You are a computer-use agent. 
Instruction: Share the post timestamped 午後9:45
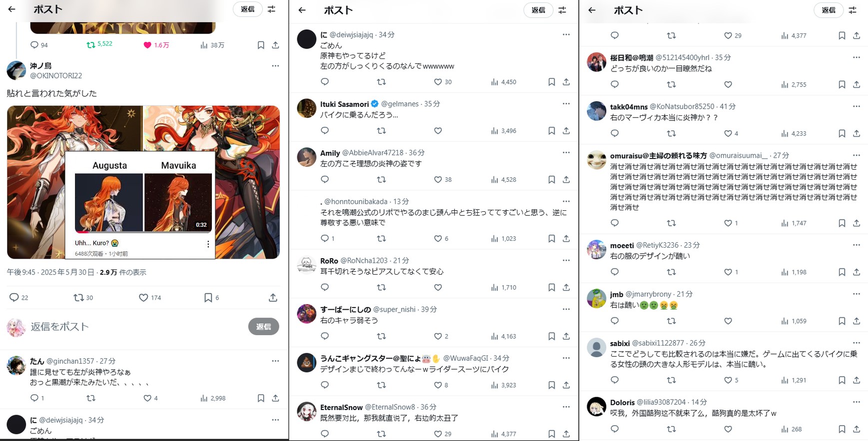click(273, 298)
